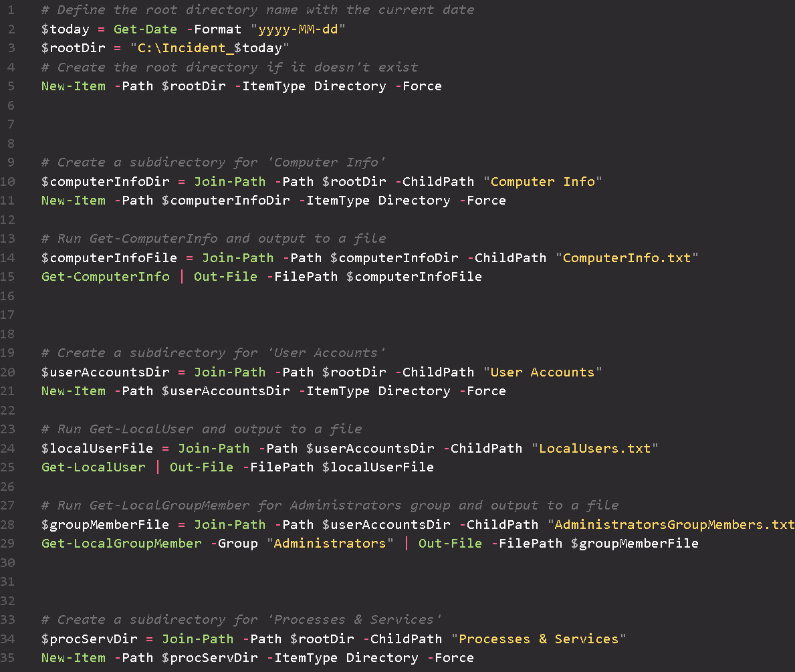Click New-Item on line 5
Screen dimensions: 795x672
74,86
